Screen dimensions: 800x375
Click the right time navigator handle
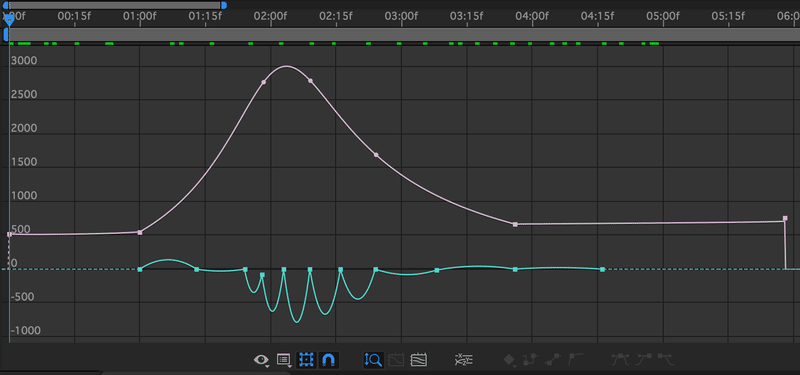point(223,5)
